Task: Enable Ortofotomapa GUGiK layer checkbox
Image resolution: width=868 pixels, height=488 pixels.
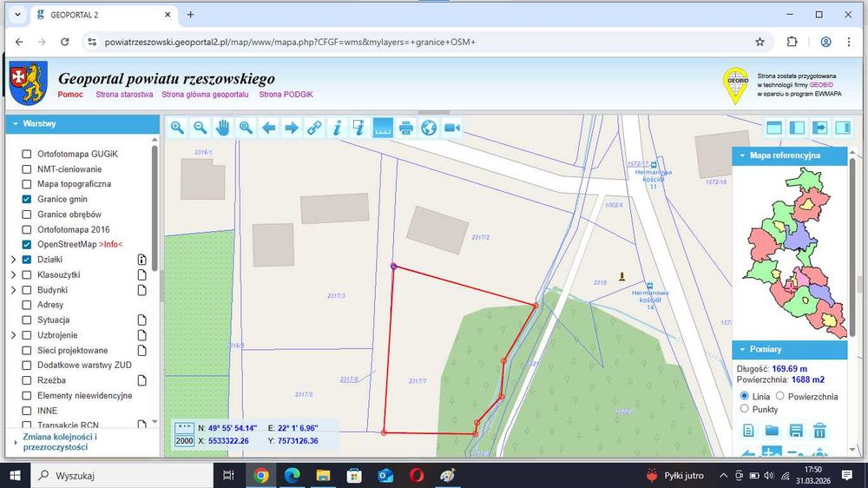Action: [27, 154]
